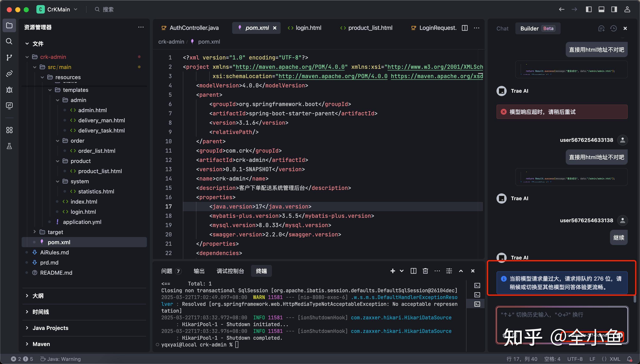Click the crk-admin breadcrumb
The width and height of the screenshot is (640, 364).
[171, 42]
